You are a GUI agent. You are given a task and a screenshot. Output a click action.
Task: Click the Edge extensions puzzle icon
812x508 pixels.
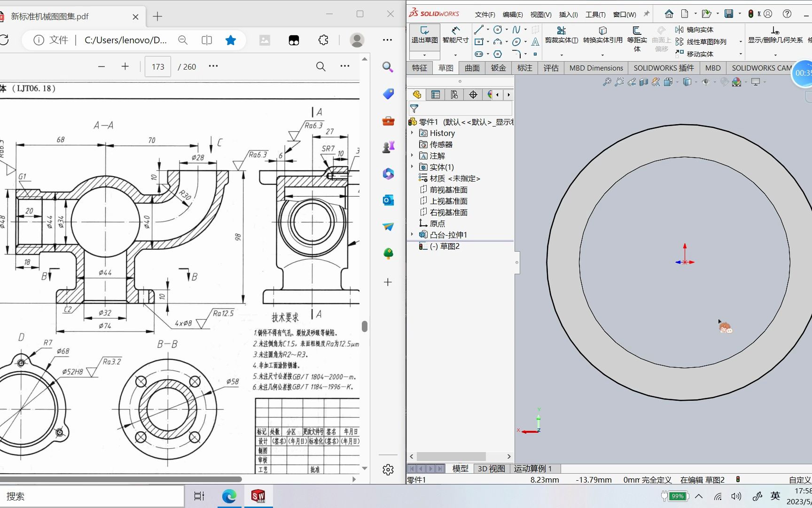(323, 40)
